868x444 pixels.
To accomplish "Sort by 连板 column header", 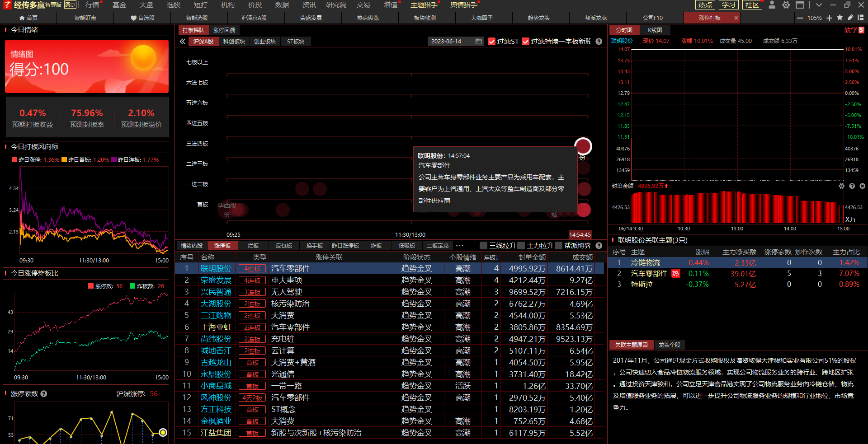I will [x=491, y=257].
